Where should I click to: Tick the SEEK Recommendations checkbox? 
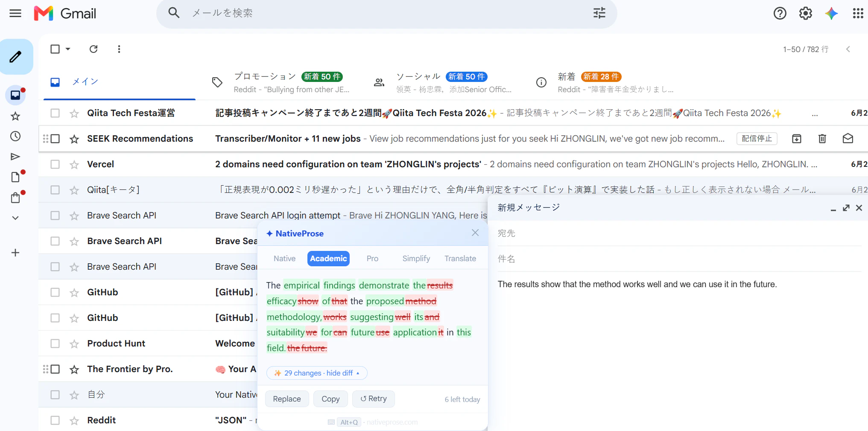pyautogui.click(x=55, y=139)
